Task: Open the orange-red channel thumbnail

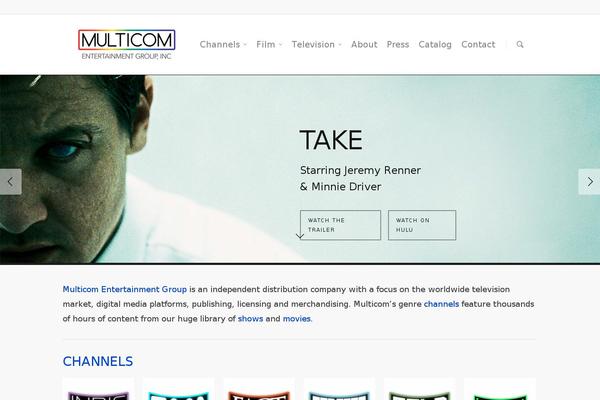Action: 259,389
